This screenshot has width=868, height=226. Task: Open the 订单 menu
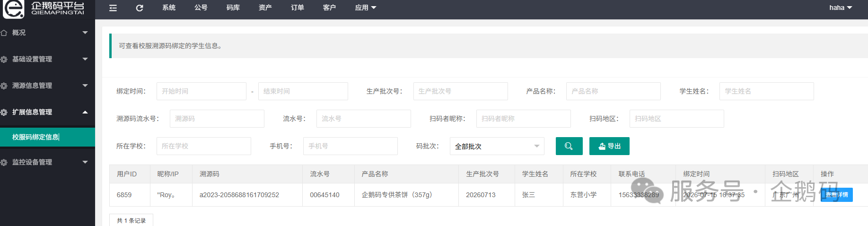point(298,8)
